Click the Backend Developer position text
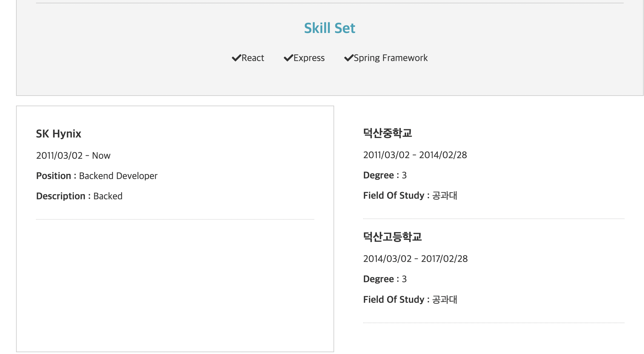Screen dimensions: 644x354 click(118, 176)
